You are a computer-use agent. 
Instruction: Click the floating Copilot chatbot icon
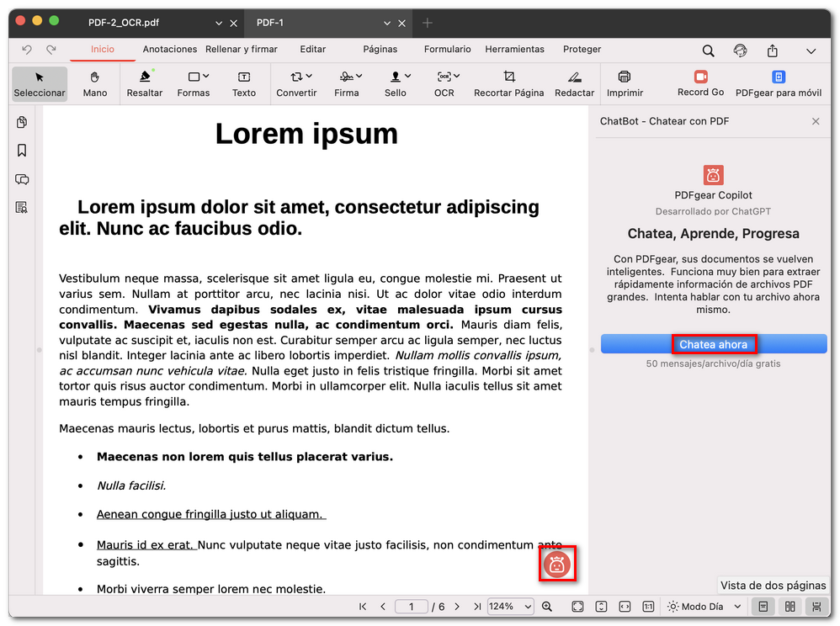pyautogui.click(x=556, y=565)
